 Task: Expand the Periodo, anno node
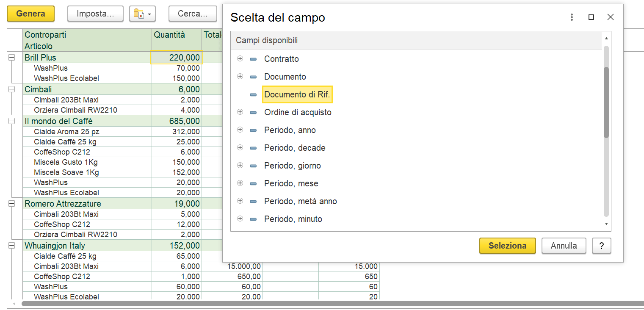coord(240,130)
